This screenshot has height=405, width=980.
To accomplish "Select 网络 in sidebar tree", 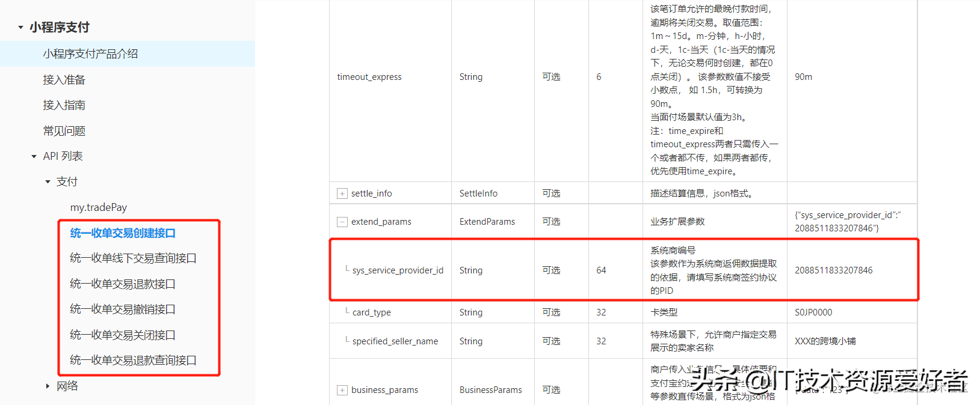I will click(x=67, y=386).
